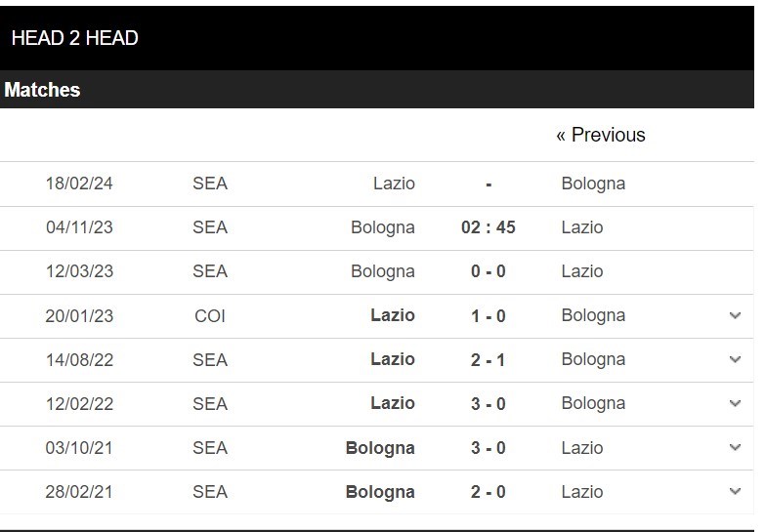The height and width of the screenshot is (532, 765).
Task: Click the 0 - 0 score on 12/03/23
Action: 489,271
